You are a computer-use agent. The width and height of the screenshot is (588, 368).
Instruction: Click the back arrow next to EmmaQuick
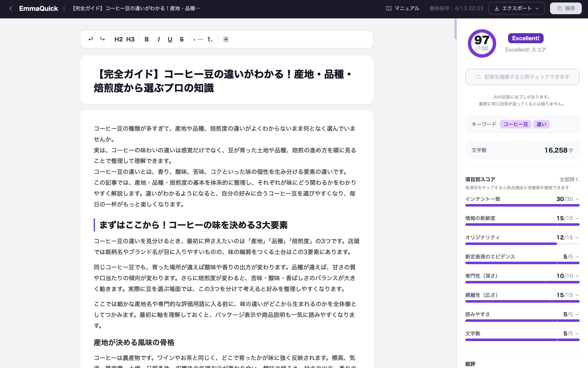pos(11,8)
